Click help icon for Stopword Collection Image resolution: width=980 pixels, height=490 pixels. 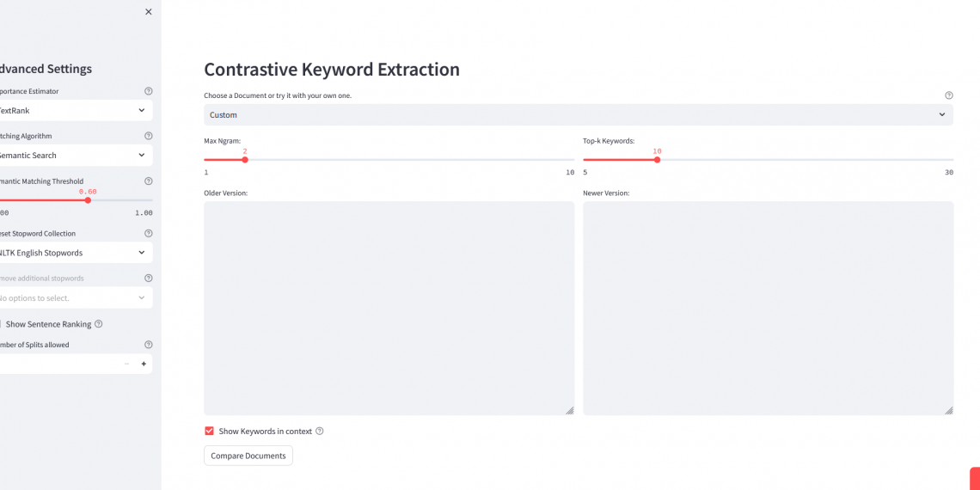tap(149, 233)
